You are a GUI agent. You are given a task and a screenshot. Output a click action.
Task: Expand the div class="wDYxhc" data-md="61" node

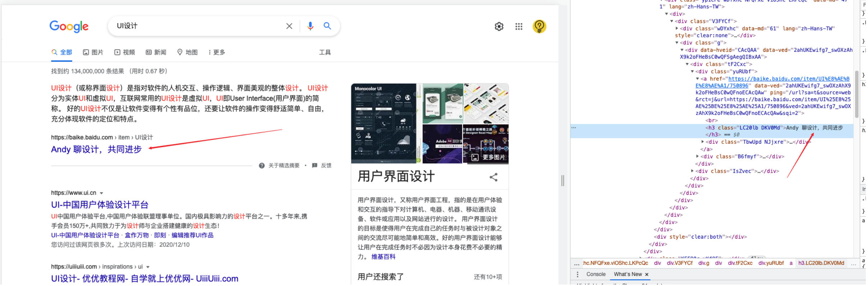(x=677, y=28)
